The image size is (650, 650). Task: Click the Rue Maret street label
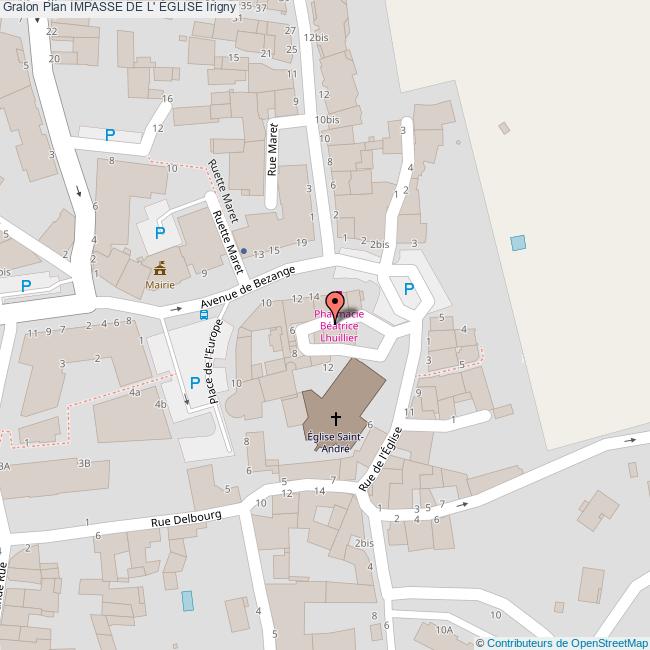[272, 149]
